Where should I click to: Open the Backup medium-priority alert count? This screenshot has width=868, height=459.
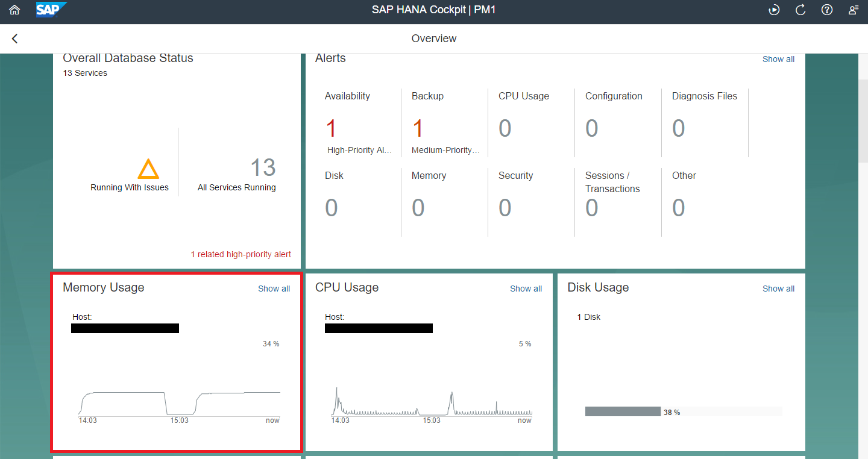click(x=418, y=128)
